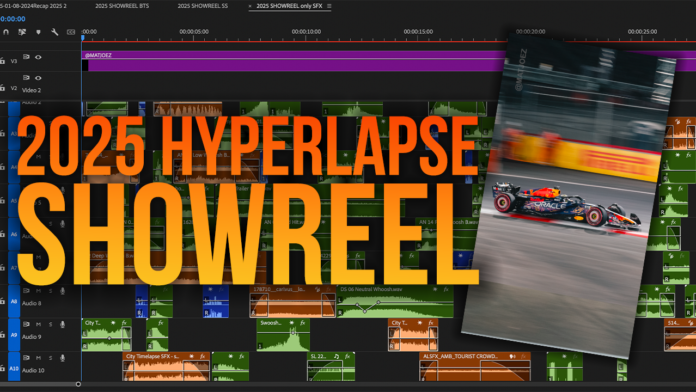696x392 pixels.
Task: Toggle sync lock on Audio 10 track
Action: click(26, 358)
